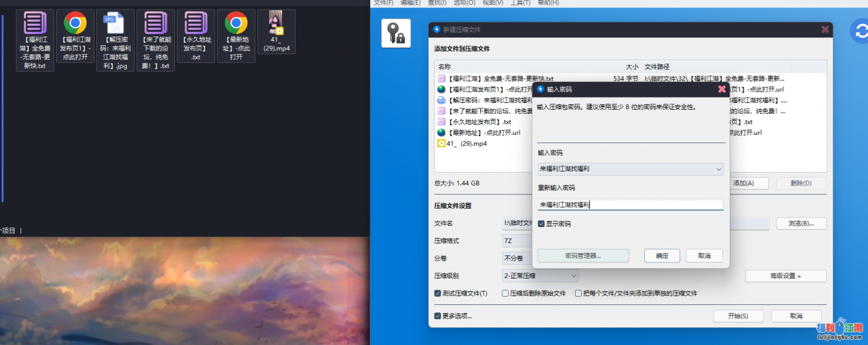
Task: Open the 压缩级别 dropdown showing 2-正常压缩
Action: 540,276
